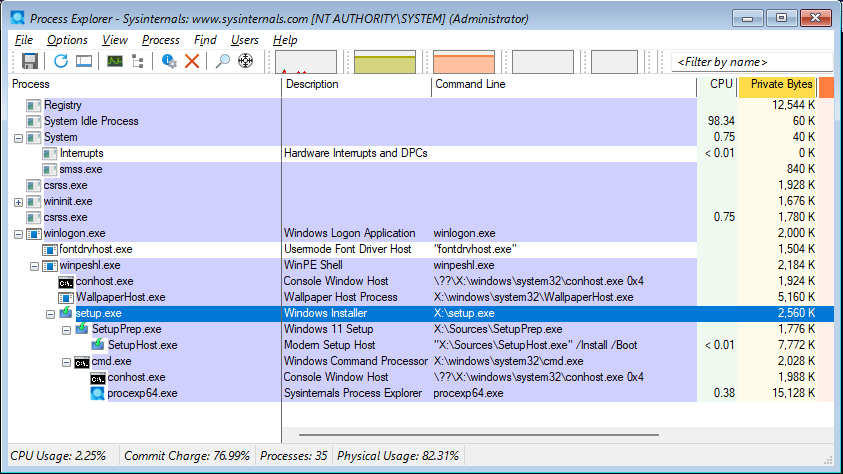
Task: Collapse the System process tree node
Action: tap(18, 138)
